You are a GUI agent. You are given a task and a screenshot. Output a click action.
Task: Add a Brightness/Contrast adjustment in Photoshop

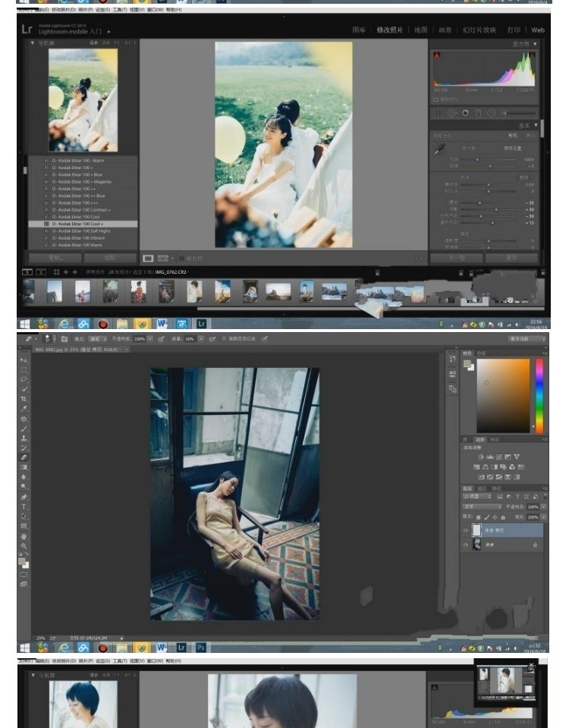[x=481, y=457]
